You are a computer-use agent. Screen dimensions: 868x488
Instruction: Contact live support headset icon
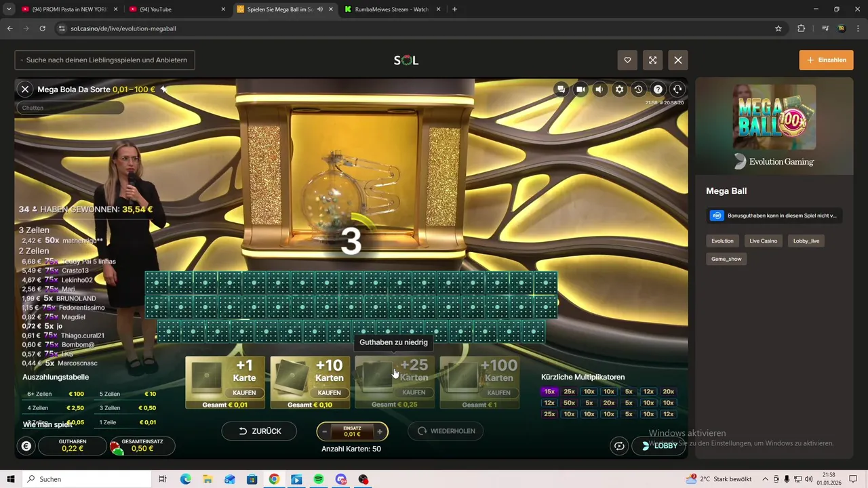pyautogui.click(x=677, y=89)
